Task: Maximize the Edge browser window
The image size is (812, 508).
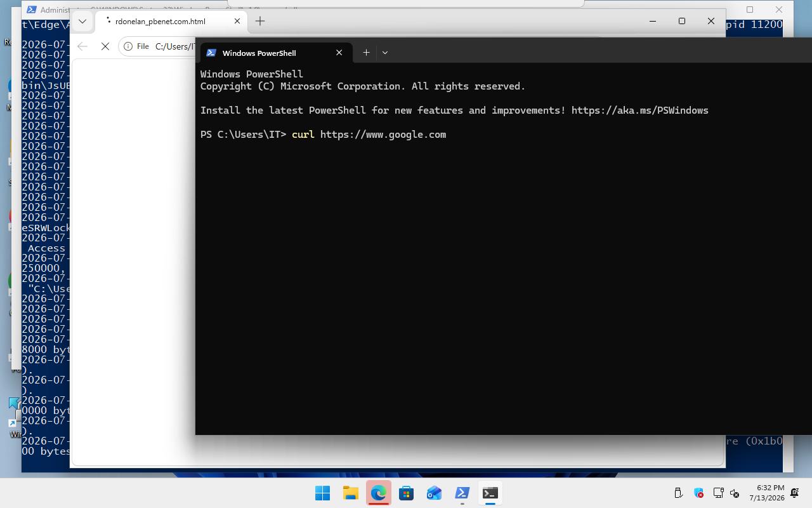Action: (682, 21)
